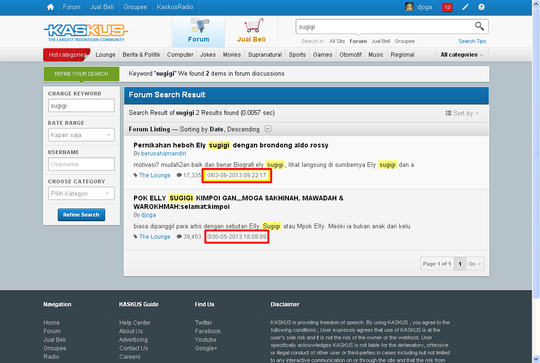Open the red notifications badge
Screen dimensions: 540x363
click(447, 7)
